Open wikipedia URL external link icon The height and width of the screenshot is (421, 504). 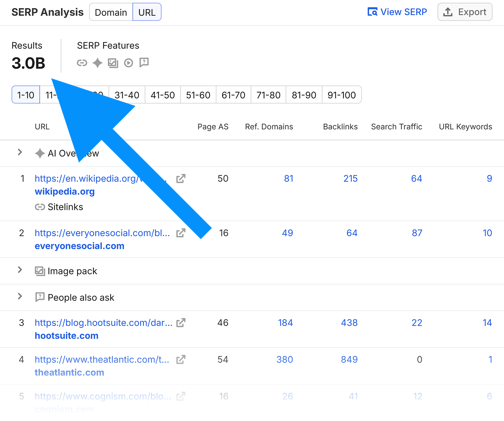(x=181, y=178)
